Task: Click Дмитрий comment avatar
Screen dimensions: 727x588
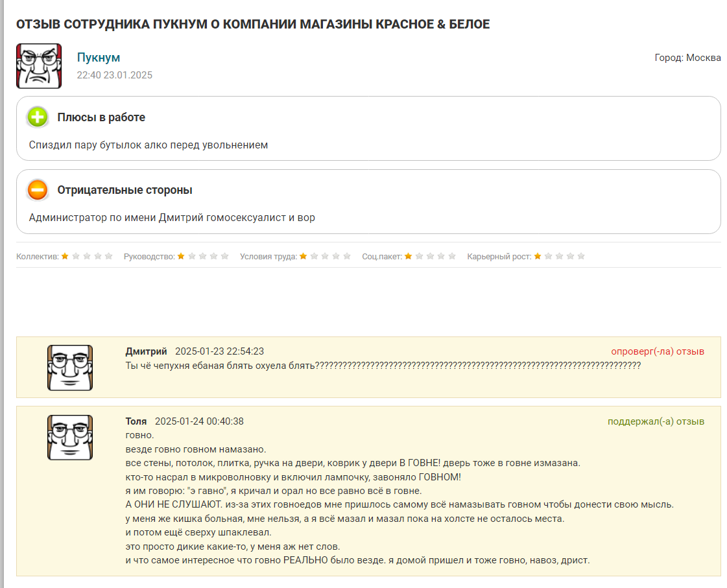Action: (x=70, y=368)
